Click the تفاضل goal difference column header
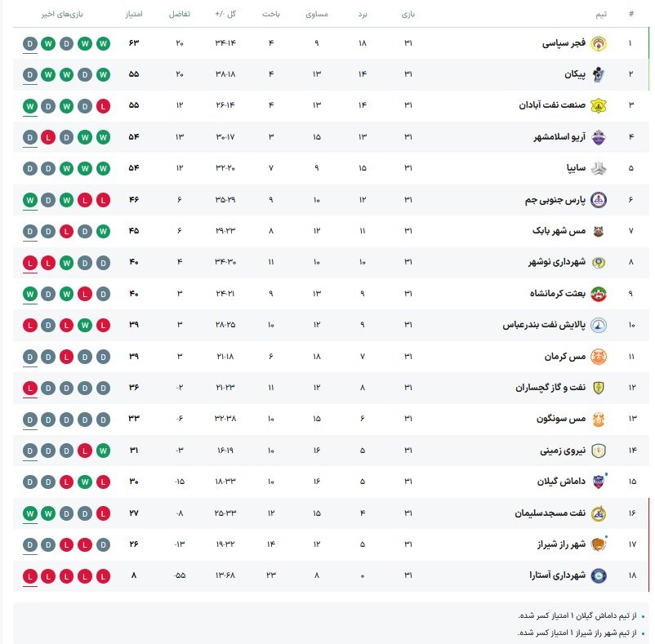The height and width of the screenshot is (644, 655). pos(180,15)
